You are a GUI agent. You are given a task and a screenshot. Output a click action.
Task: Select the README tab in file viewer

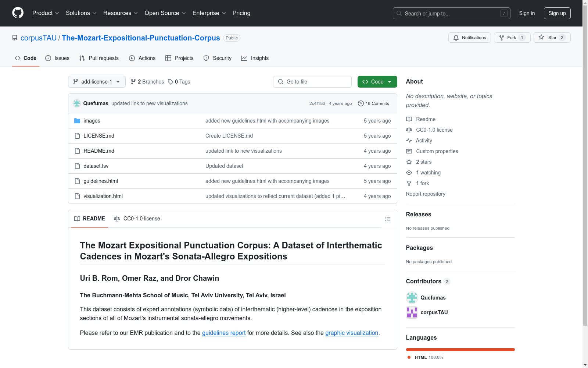pos(90,219)
